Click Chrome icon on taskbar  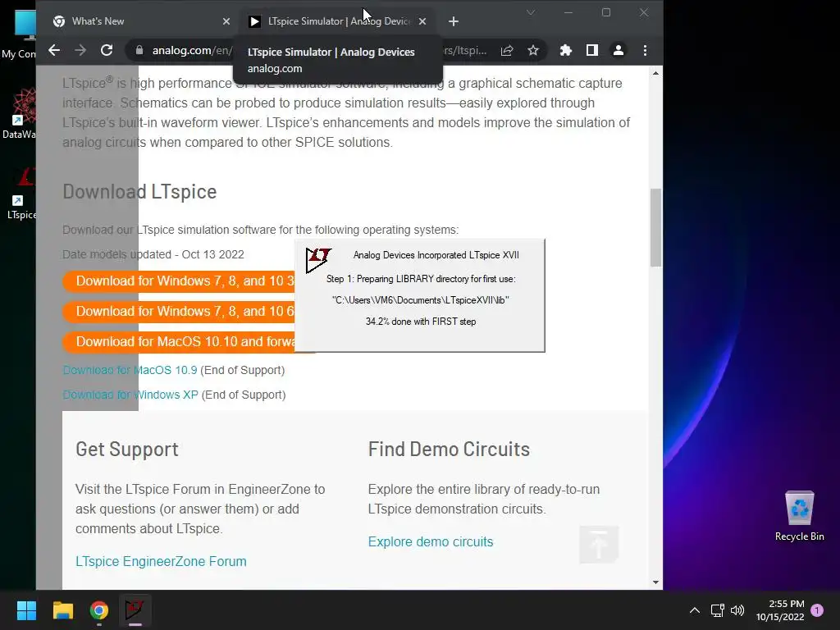pos(99,610)
